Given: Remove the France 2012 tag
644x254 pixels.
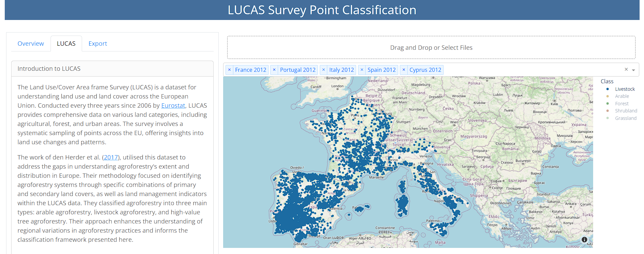Looking at the screenshot, I should 230,70.
